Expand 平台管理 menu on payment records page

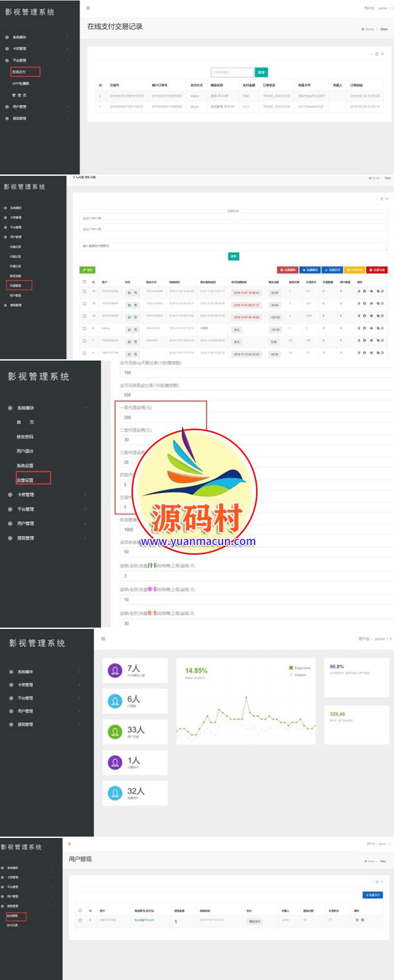pos(37,60)
